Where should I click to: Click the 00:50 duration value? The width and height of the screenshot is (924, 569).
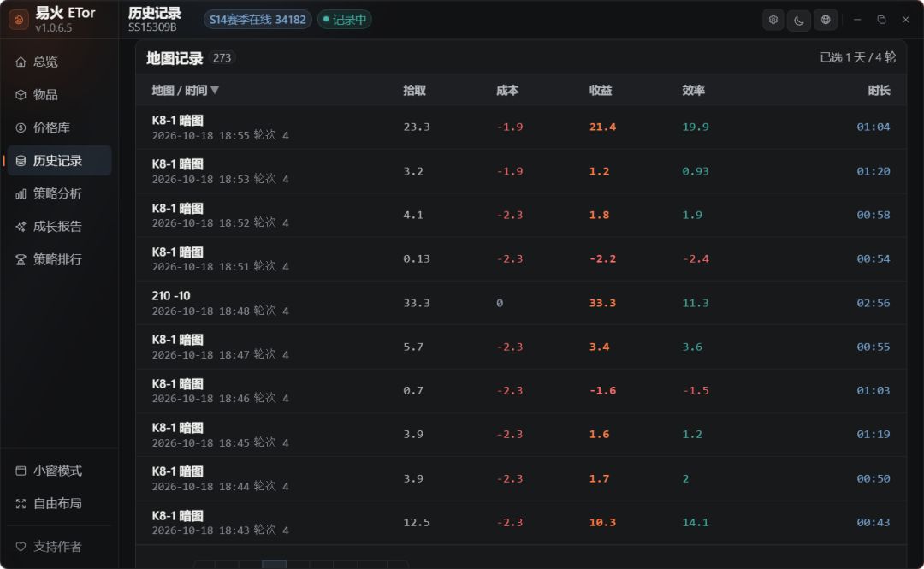point(874,478)
